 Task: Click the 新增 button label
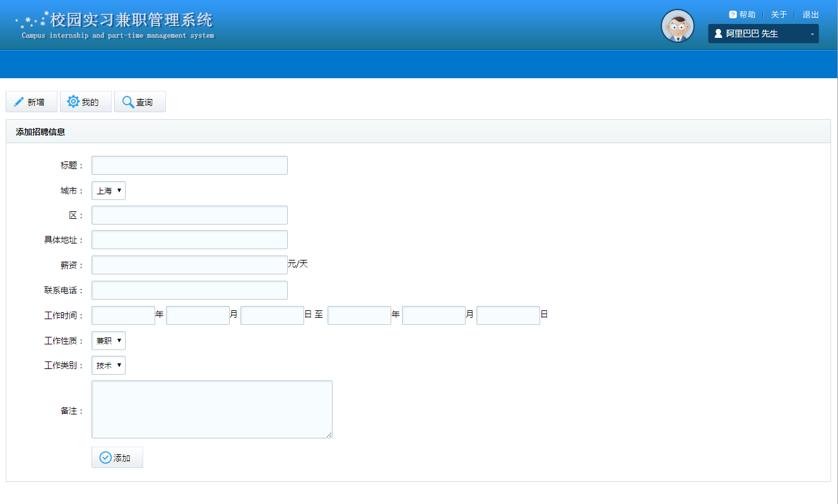[36, 102]
